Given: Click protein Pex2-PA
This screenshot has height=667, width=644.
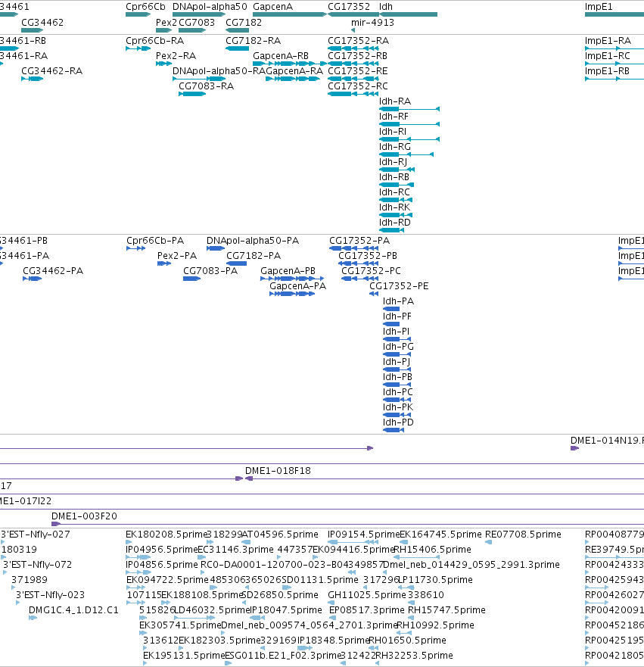Looking at the screenshot, I should point(177,256).
